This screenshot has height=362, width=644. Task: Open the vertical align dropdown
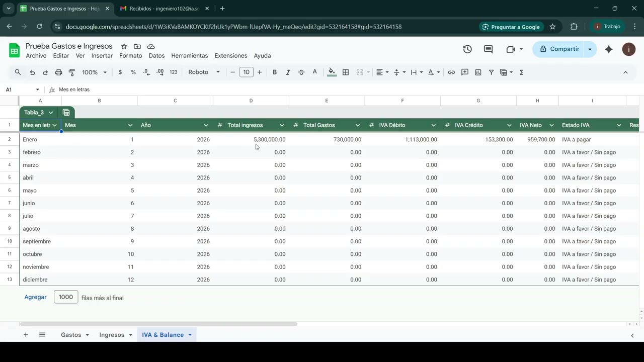(x=399, y=72)
